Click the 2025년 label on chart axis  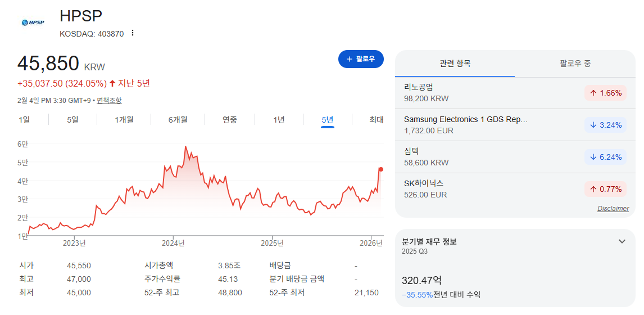pos(273,243)
